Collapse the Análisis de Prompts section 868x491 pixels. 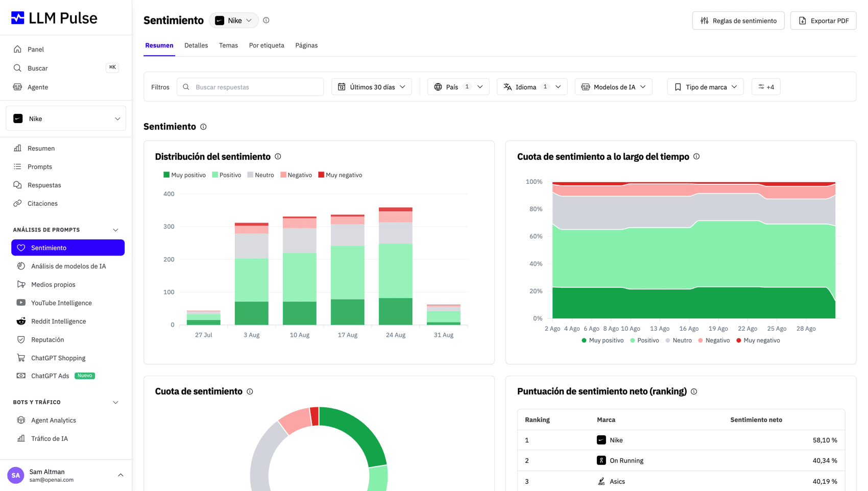click(115, 230)
